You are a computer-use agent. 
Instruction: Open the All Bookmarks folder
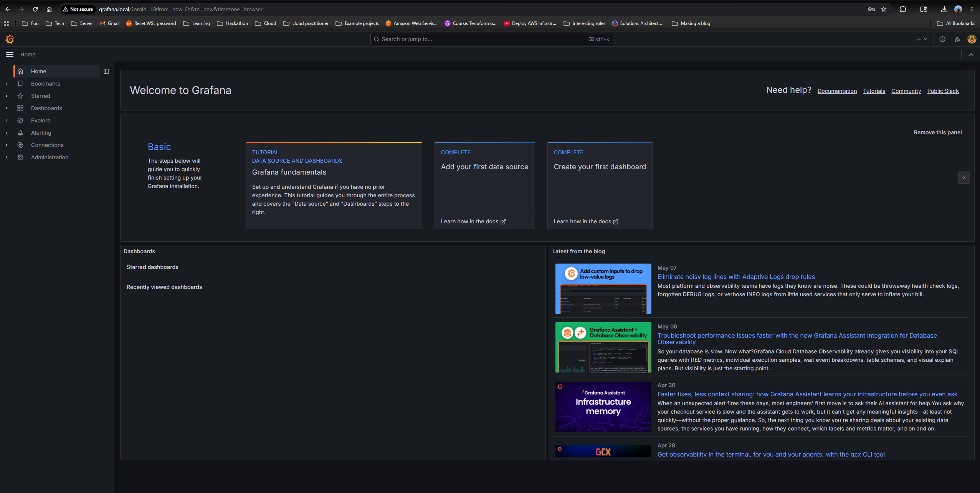point(956,23)
